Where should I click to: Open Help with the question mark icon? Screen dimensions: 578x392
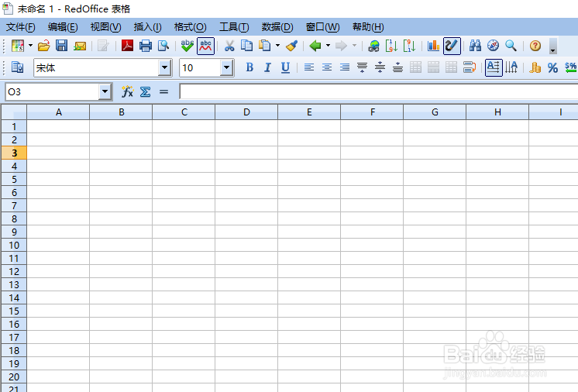535,46
